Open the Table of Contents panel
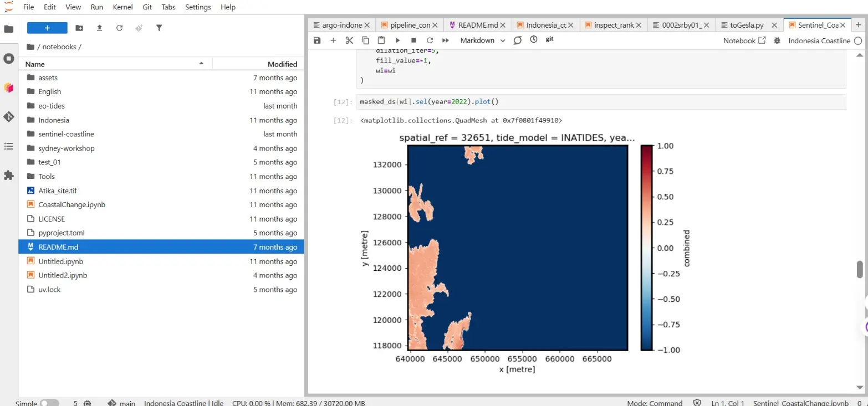The width and height of the screenshot is (868, 406). coord(9,146)
